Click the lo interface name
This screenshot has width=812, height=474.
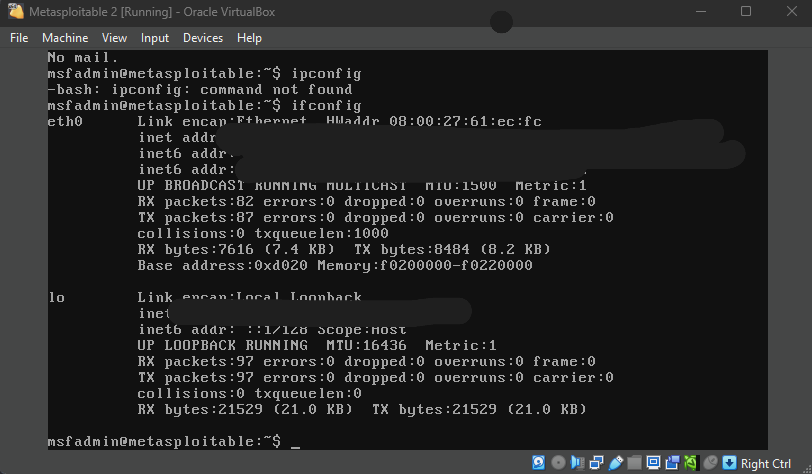[57, 297]
